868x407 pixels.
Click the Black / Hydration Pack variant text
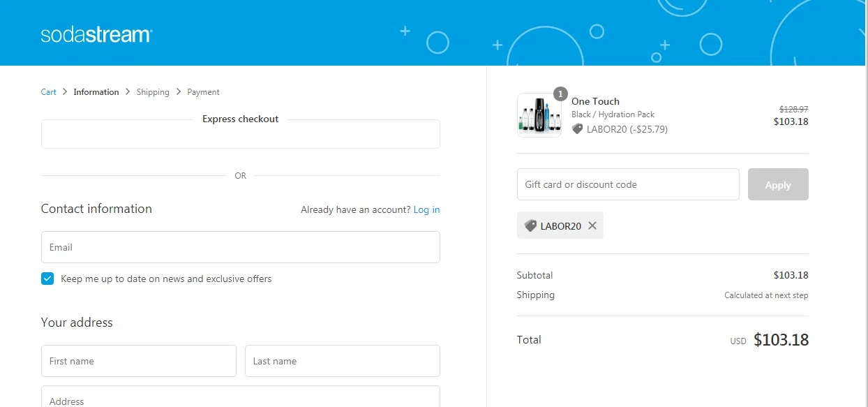(x=613, y=114)
